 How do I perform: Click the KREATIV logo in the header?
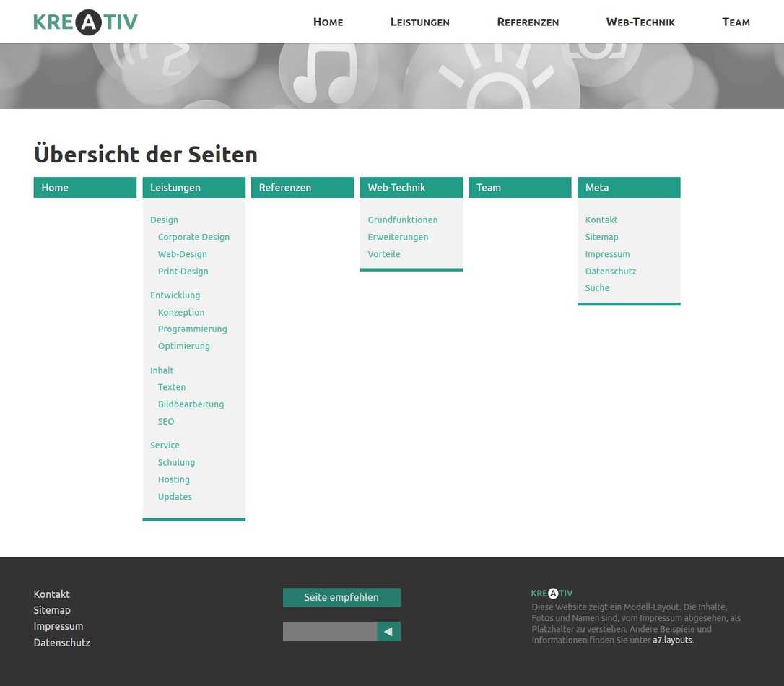pos(85,22)
